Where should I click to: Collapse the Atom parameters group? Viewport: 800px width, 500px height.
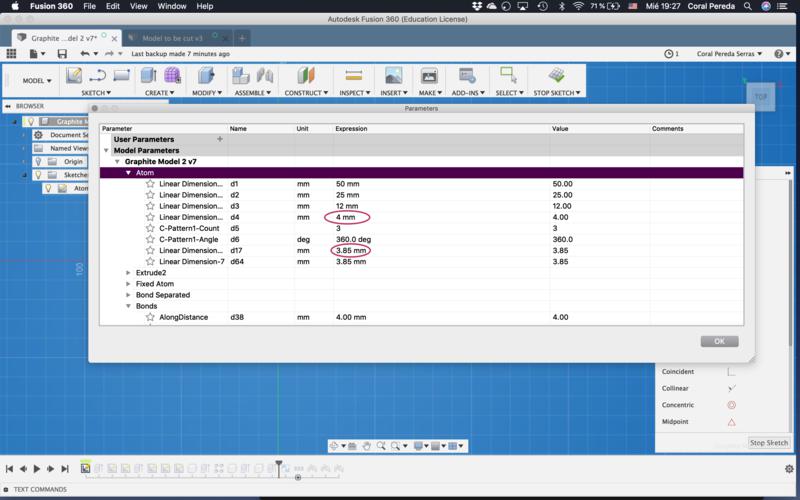pos(128,173)
